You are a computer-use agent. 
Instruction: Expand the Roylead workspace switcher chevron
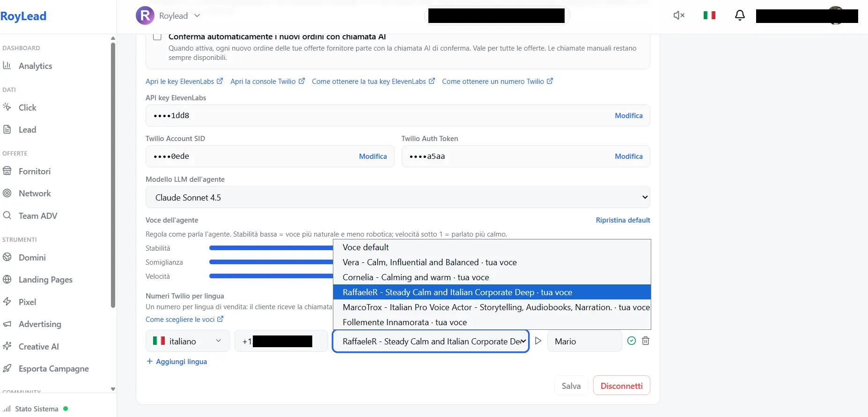[x=197, y=15]
